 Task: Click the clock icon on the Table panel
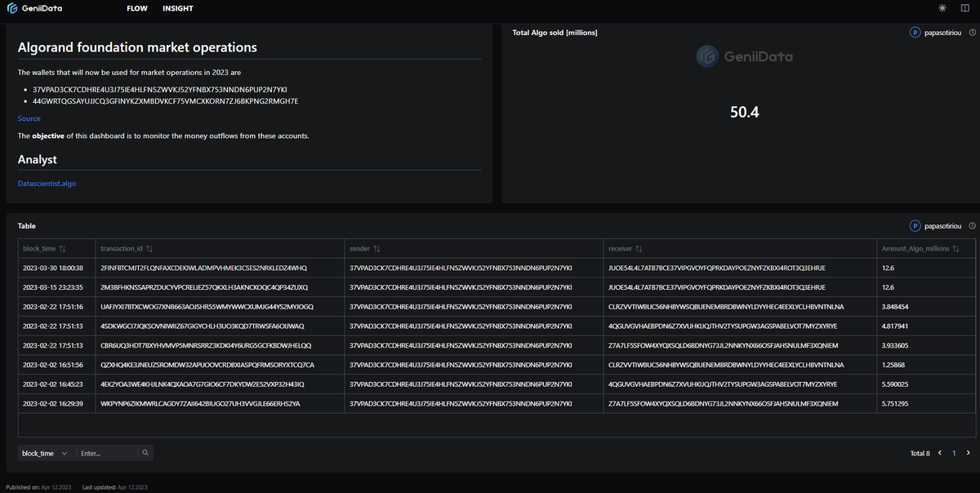[x=972, y=226]
